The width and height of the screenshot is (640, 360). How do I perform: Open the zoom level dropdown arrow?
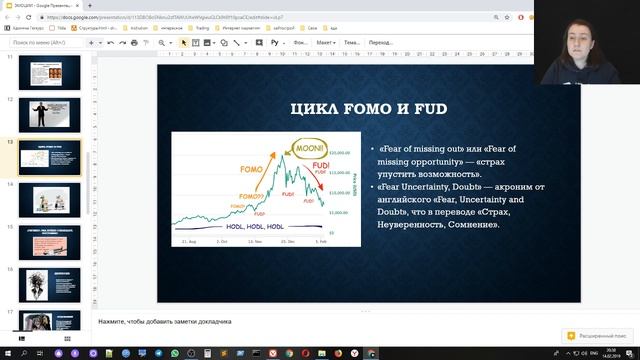pyautogui.click(x=171, y=43)
